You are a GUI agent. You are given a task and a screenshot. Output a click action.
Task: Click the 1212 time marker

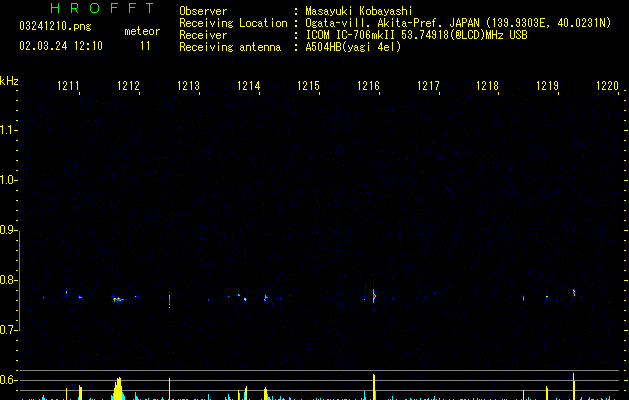pos(128,86)
